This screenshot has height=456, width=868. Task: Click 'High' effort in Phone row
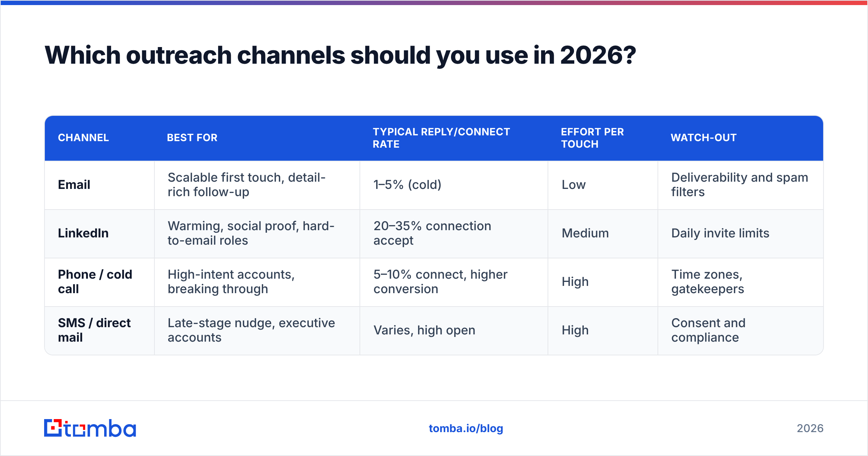click(x=603, y=282)
